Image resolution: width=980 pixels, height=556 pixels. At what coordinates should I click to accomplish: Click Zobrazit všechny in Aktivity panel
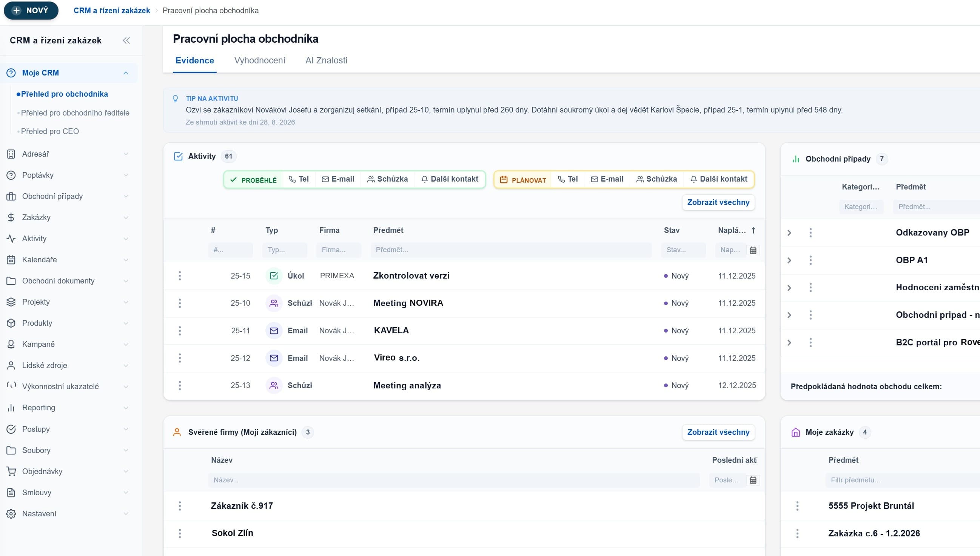click(718, 202)
